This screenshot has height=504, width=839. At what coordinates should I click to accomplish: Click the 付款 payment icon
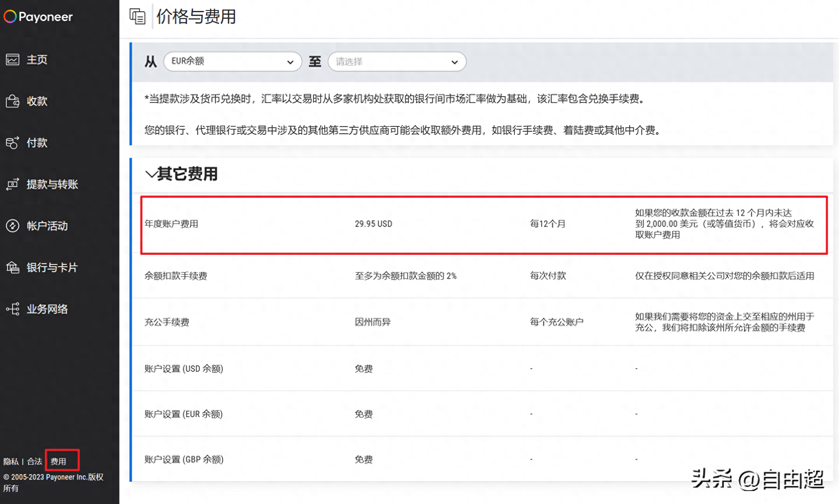(x=13, y=143)
